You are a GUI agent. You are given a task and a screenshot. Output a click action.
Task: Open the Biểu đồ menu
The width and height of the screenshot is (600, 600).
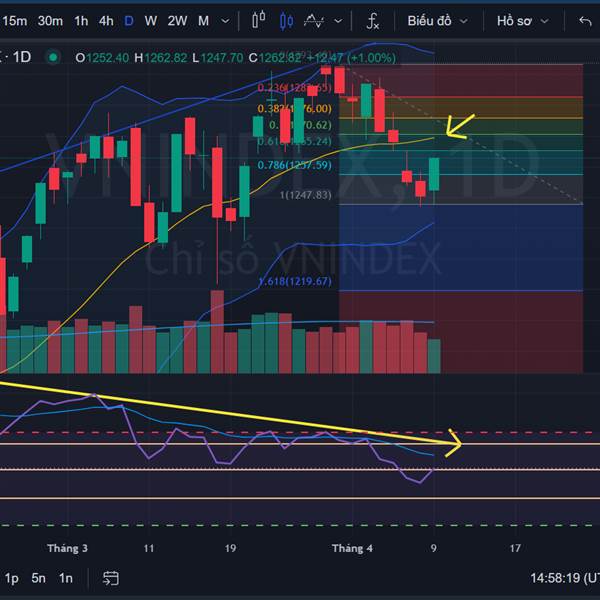pos(437,21)
